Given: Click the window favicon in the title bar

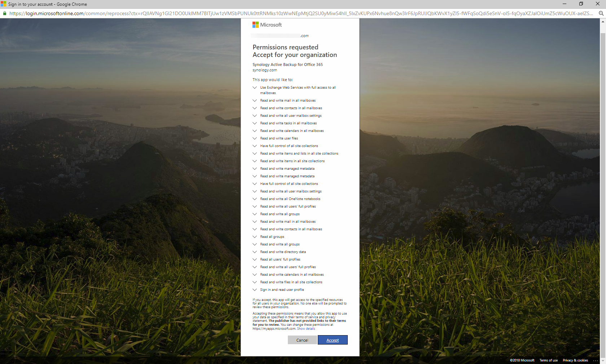Looking at the screenshot, I should point(3,4).
